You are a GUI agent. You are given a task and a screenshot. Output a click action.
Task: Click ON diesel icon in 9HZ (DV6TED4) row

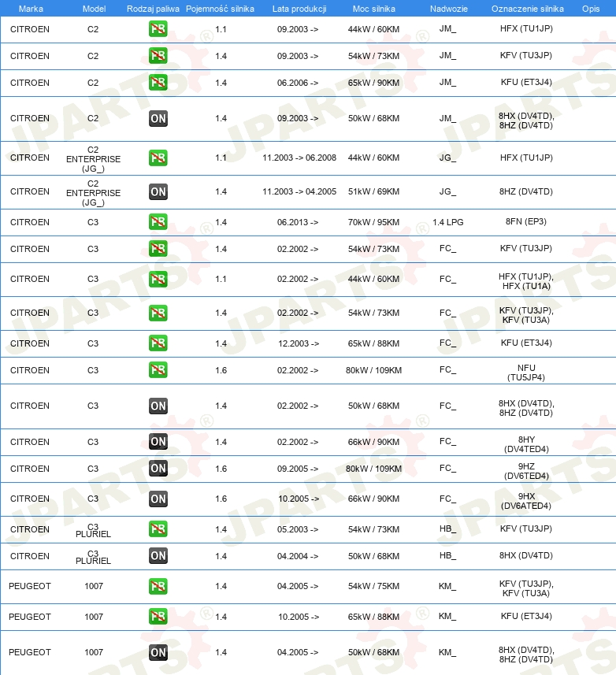pos(158,469)
